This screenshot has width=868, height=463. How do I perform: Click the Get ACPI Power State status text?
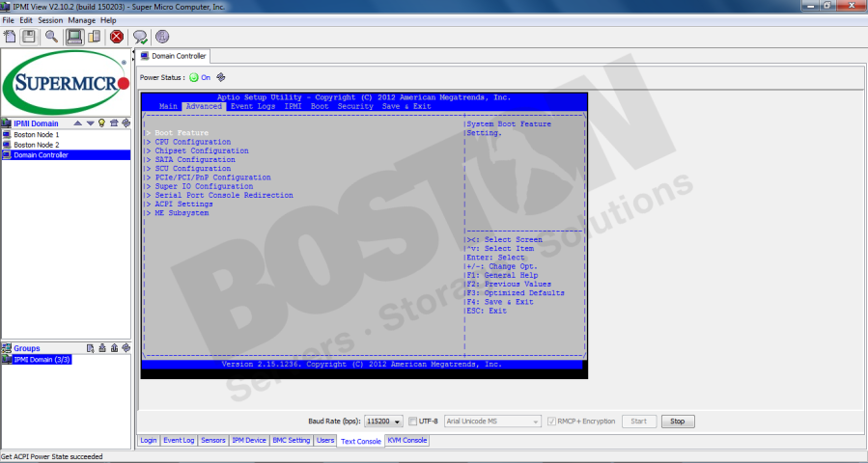[x=52, y=457]
